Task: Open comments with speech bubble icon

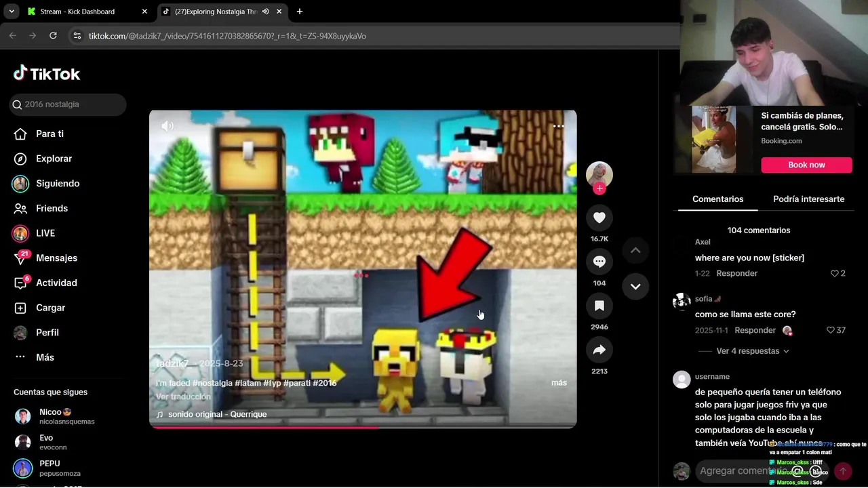Action: pyautogui.click(x=599, y=262)
